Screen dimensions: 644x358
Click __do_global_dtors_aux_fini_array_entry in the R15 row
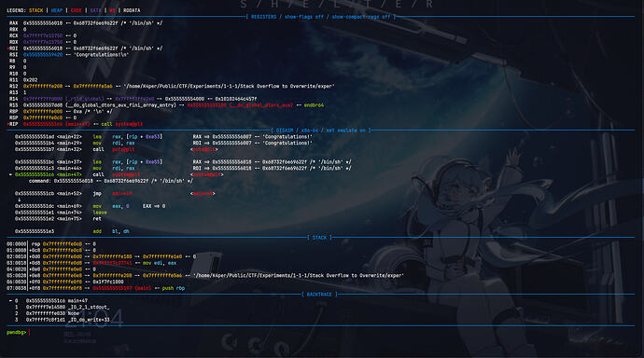pyautogui.click(x=121, y=105)
